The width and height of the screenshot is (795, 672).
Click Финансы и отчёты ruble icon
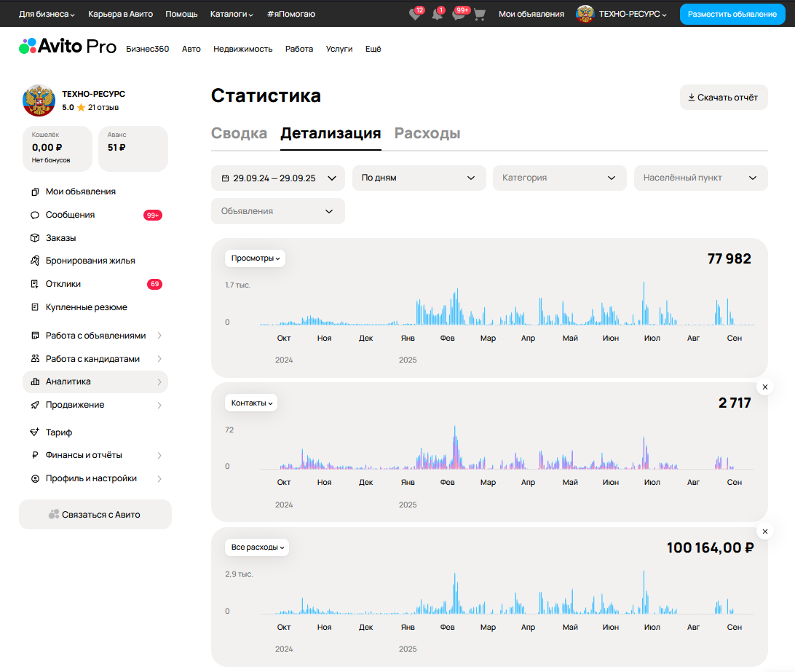(35, 456)
